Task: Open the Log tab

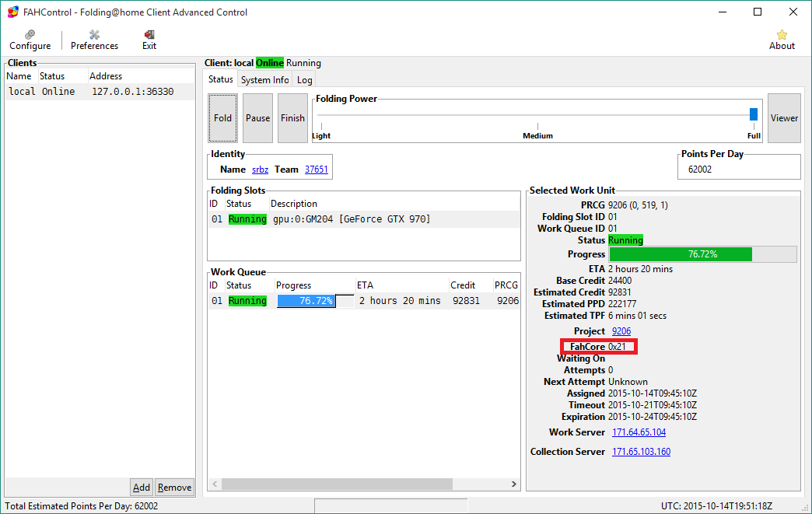Action: 305,80
